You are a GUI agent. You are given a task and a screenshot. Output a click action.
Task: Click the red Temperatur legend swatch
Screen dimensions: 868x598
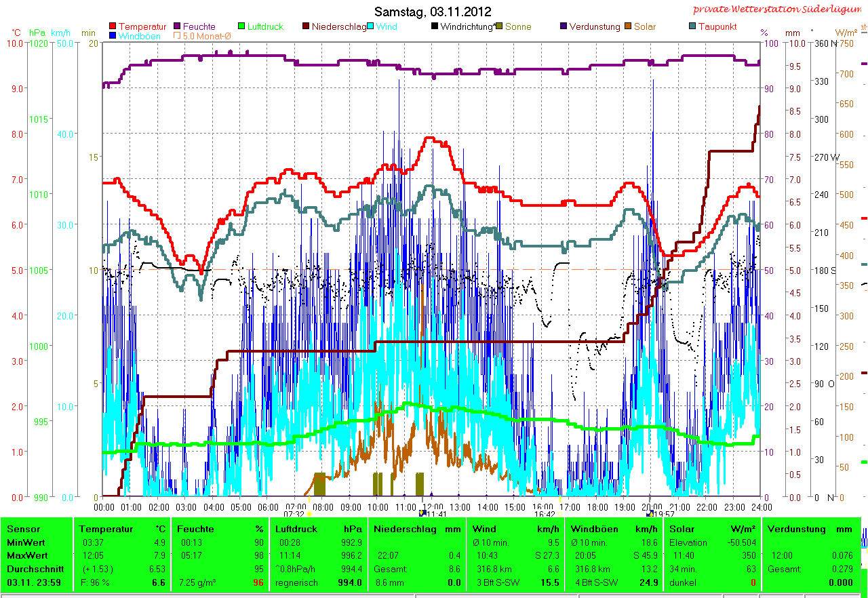(113, 27)
